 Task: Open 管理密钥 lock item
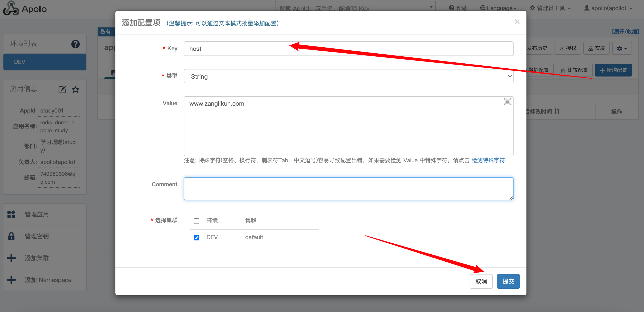[x=36, y=236]
